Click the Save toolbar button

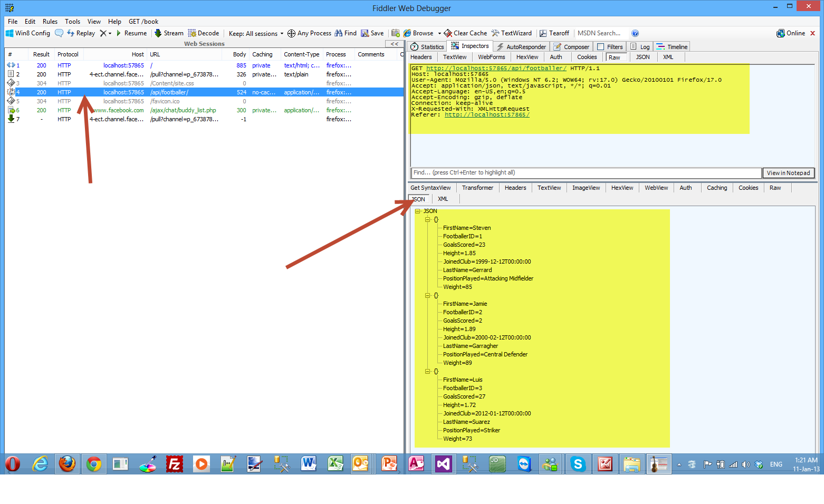372,33
